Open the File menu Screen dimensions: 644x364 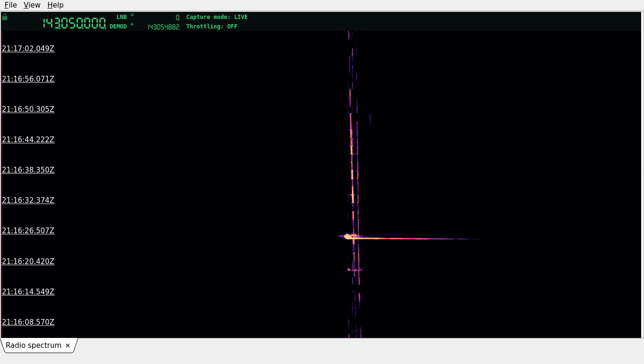10,5
